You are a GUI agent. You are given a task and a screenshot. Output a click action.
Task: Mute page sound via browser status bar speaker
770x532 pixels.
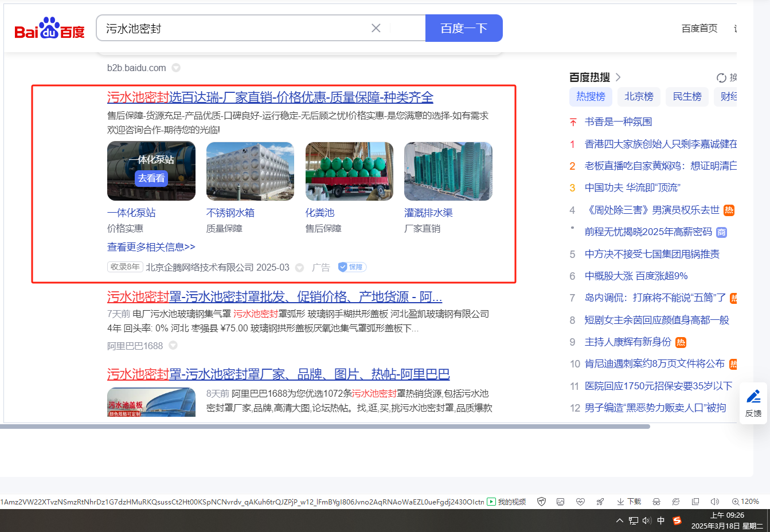click(x=715, y=502)
